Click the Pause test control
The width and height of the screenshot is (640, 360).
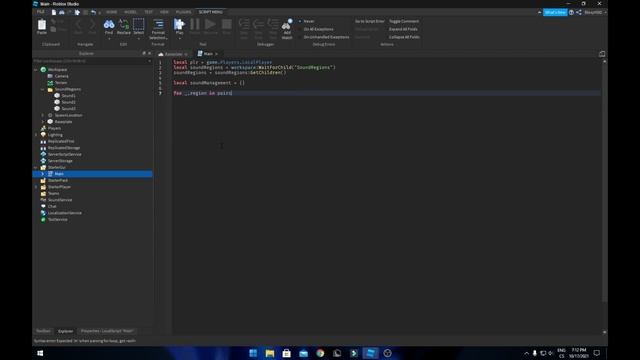tap(195, 25)
